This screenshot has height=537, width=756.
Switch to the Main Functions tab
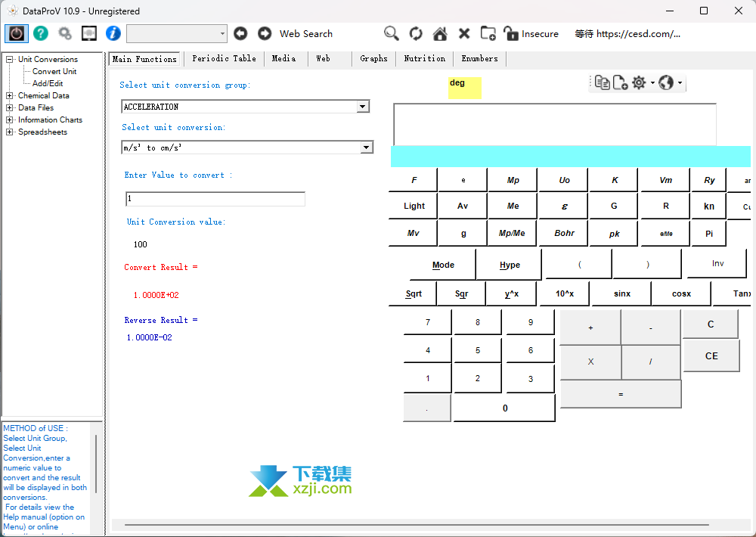click(x=144, y=59)
